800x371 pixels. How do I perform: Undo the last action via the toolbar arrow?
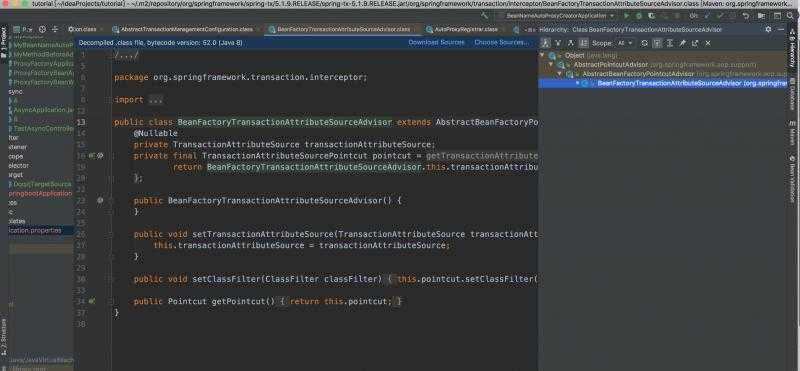(x=745, y=16)
